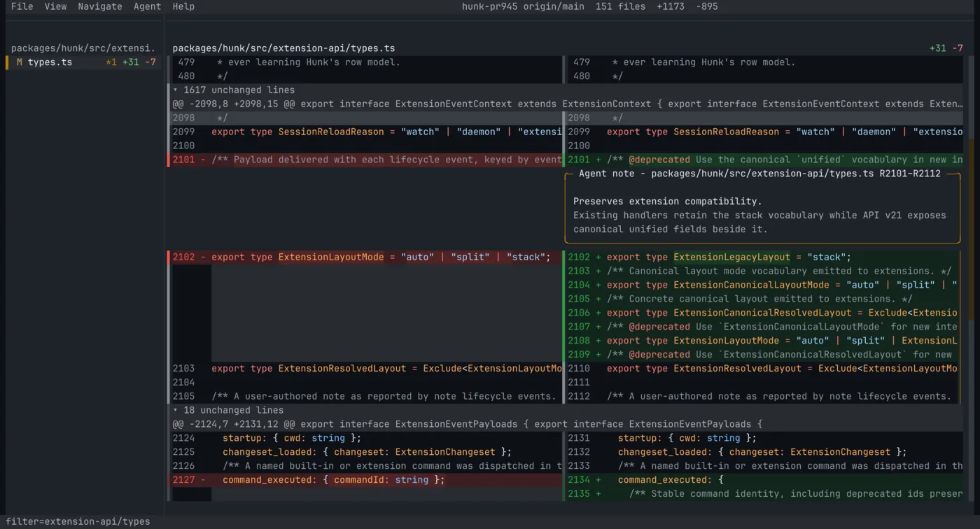Click line 2103 ExtensionResolvedLayout in left pane
980x529 pixels.
point(365,369)
